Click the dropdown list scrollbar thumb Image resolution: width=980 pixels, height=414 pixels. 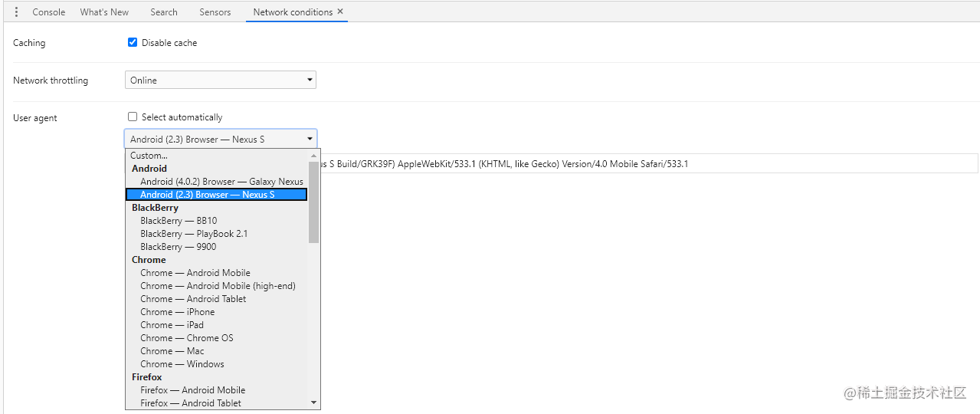coord(313,202)
